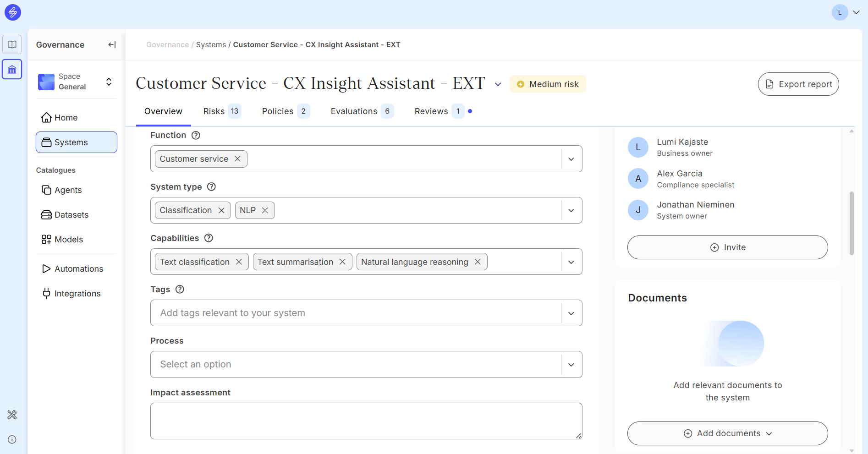This screenshot has width=868, height=454.
Task: Remove the Text summarisation capability
Action: coord(342,262)
